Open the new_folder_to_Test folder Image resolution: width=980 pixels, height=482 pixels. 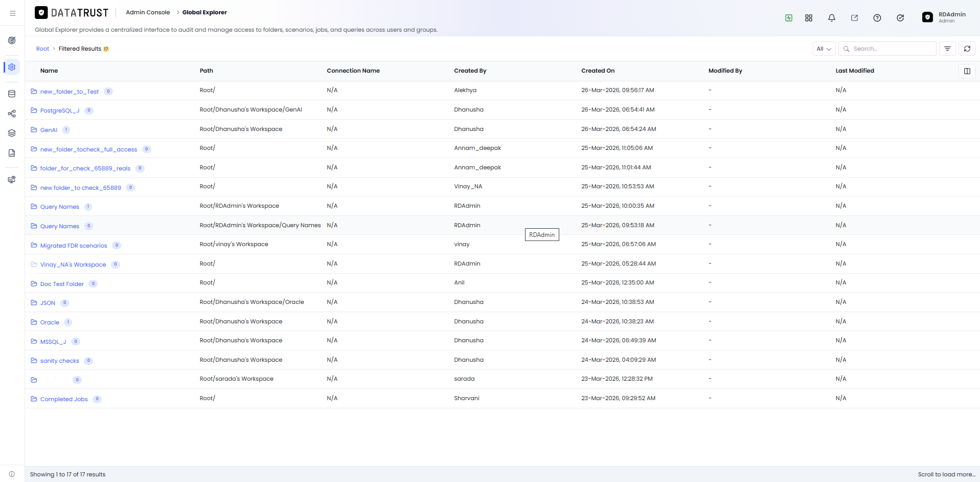click(x=70, y=92)
